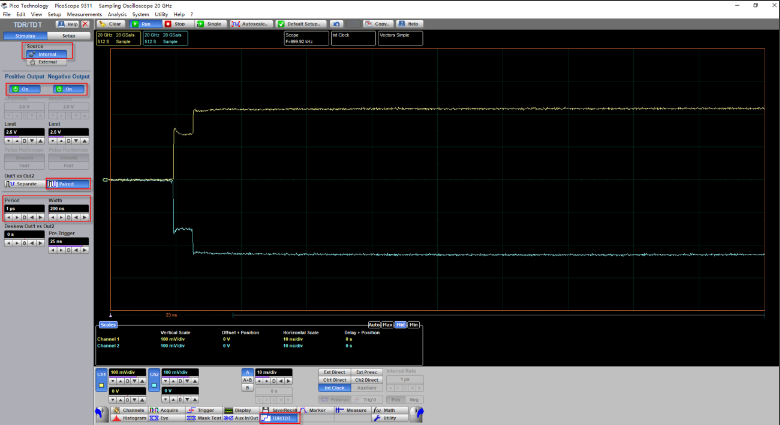Open the Histogram panel
This screenshot has width=780, height=425.
[129, 418]
